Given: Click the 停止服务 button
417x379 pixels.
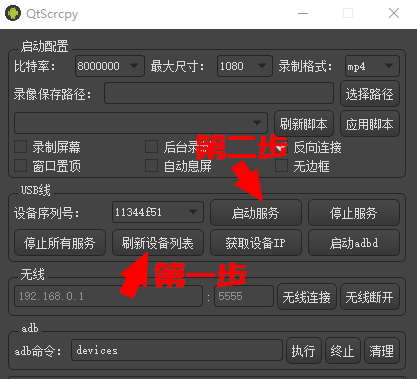Looking at the screenshot, I should coord(354,213).
